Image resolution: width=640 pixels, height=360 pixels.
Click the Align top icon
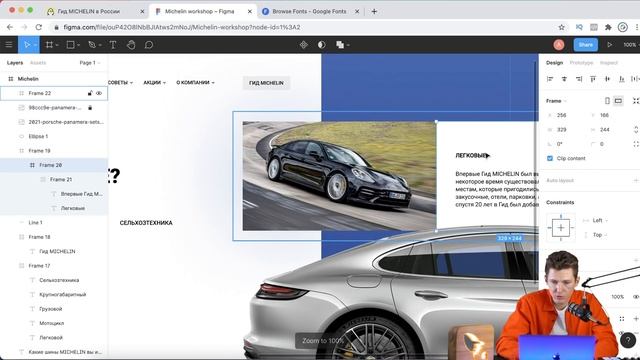(593, 79)
